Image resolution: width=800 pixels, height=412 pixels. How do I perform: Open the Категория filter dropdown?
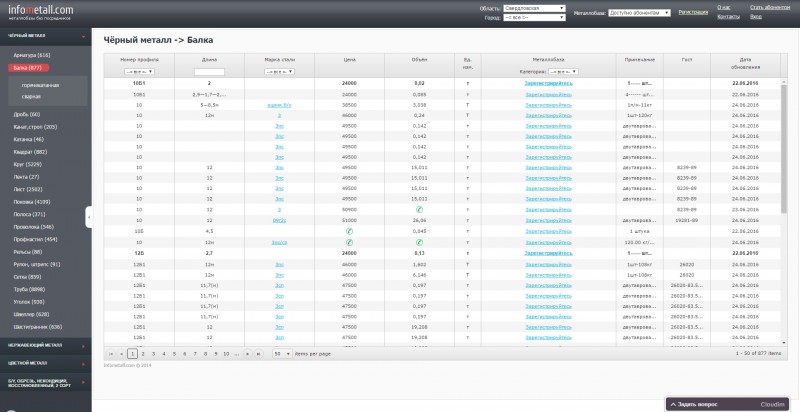[563, 72]
